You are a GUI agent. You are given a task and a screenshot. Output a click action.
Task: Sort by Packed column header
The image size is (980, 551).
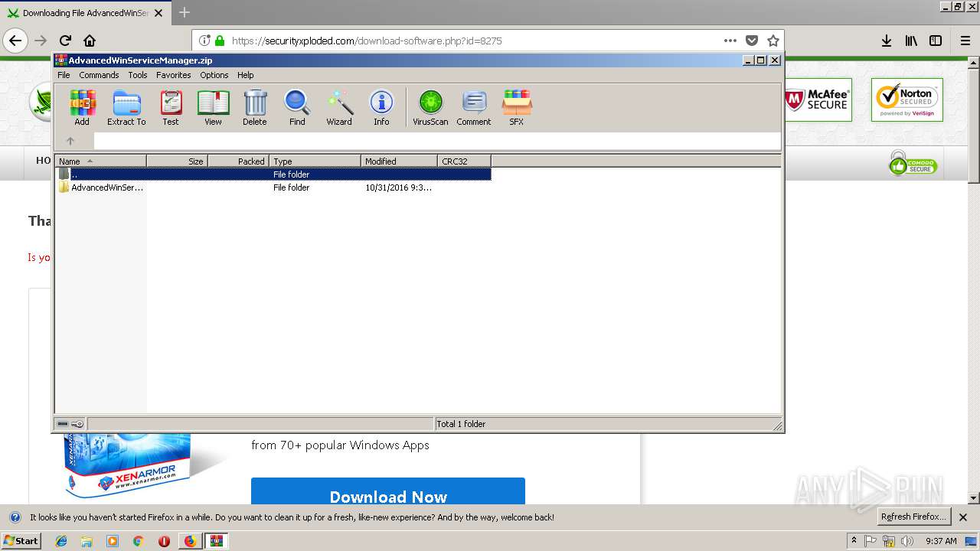click(x=239, y=161)
